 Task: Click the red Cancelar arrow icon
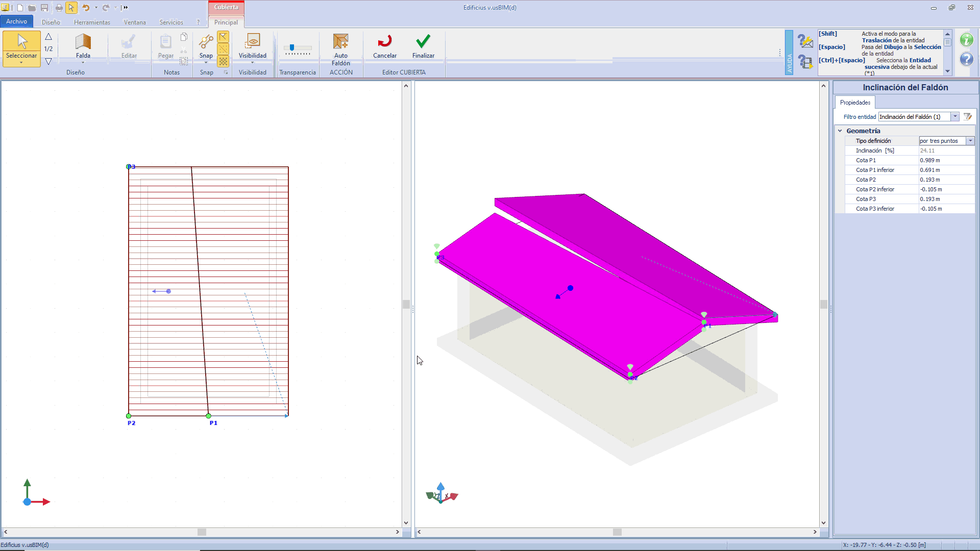click(384, 42)
